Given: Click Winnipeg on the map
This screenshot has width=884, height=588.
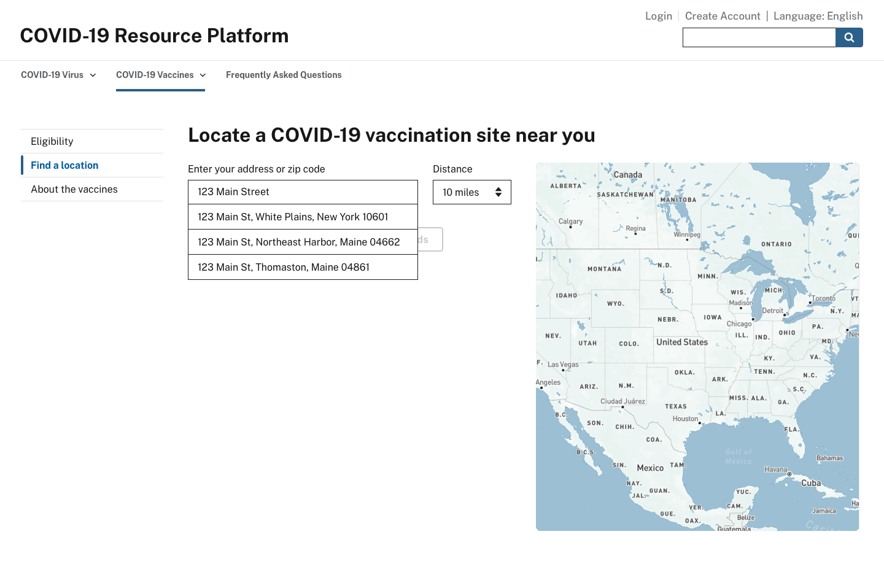Looking at the screenshot, I should tap(687, 234).
